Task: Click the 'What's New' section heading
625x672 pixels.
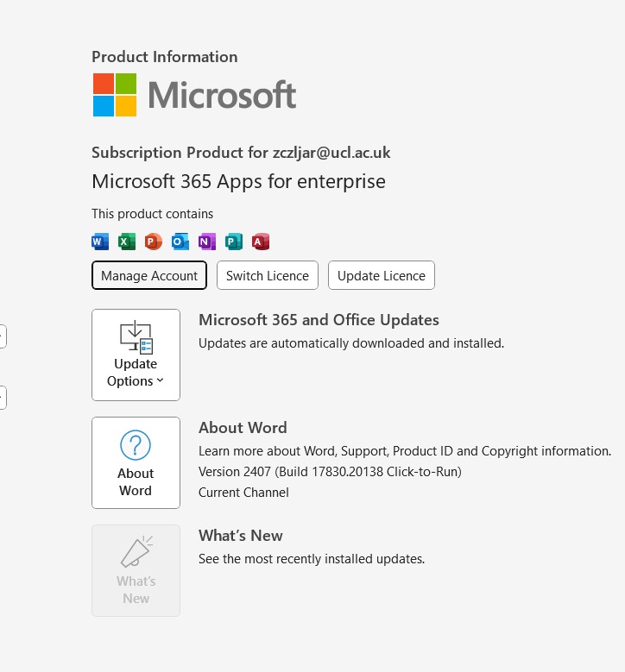Action: point(241,536)
